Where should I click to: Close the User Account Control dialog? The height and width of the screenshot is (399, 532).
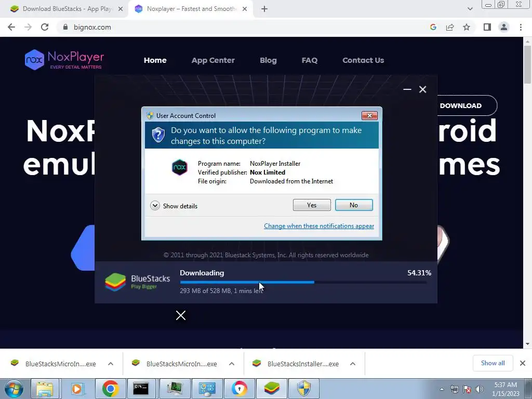point(369,116)
